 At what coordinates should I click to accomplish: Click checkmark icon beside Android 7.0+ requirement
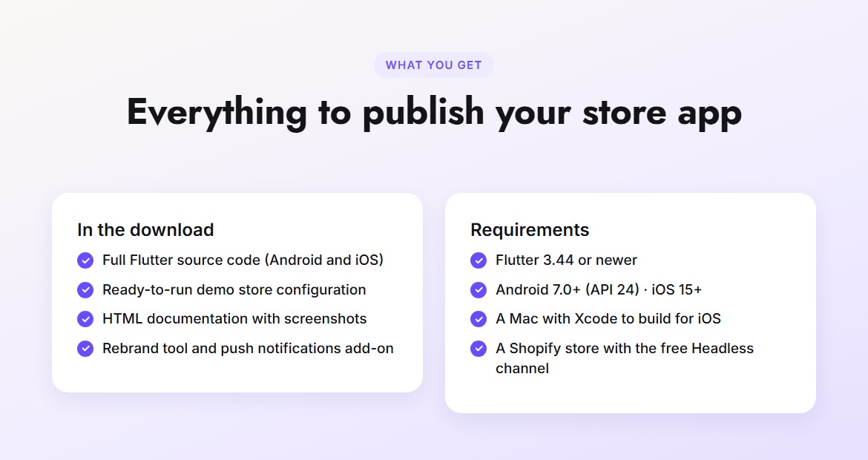pos(479,290)
